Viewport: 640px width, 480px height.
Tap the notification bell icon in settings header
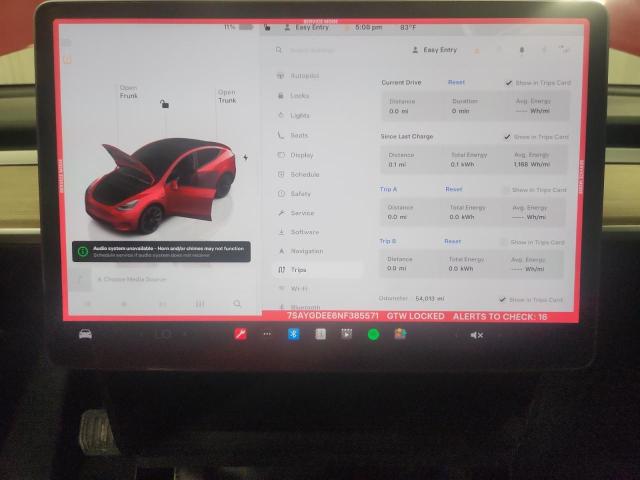pyautogui.click(x=522, y=50)
